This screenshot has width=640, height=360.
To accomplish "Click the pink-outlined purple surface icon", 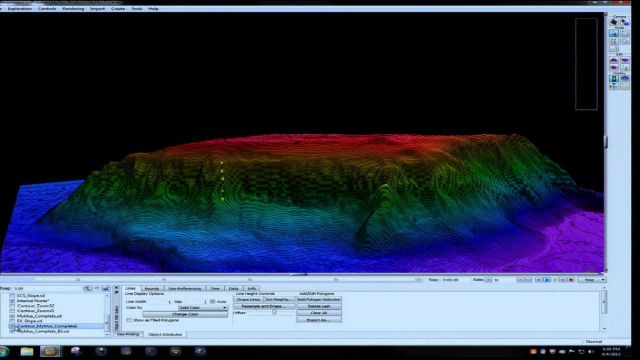I will pos(614,67).
